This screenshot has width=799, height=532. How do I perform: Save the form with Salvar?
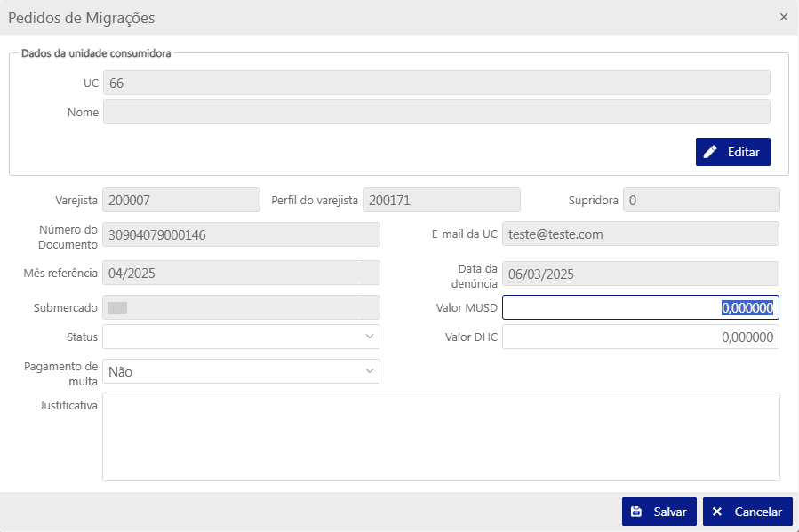(659, 512)
